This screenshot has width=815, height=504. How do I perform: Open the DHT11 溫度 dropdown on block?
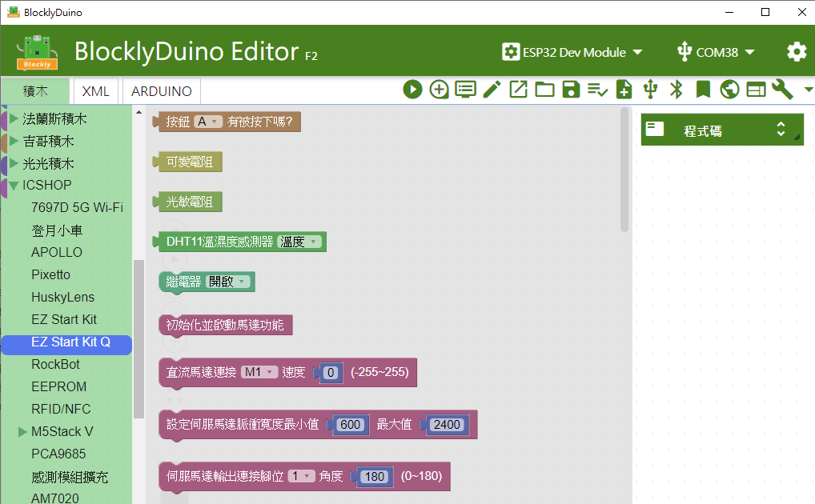click(x=300, y=242)
